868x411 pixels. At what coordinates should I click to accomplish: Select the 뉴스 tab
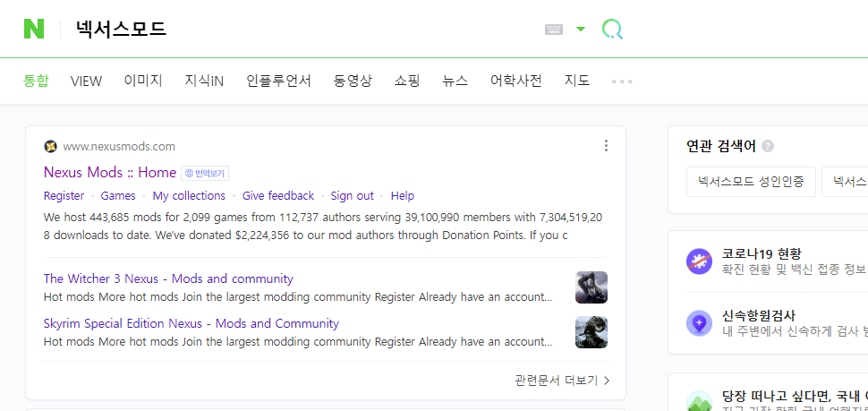click(455, 81)
